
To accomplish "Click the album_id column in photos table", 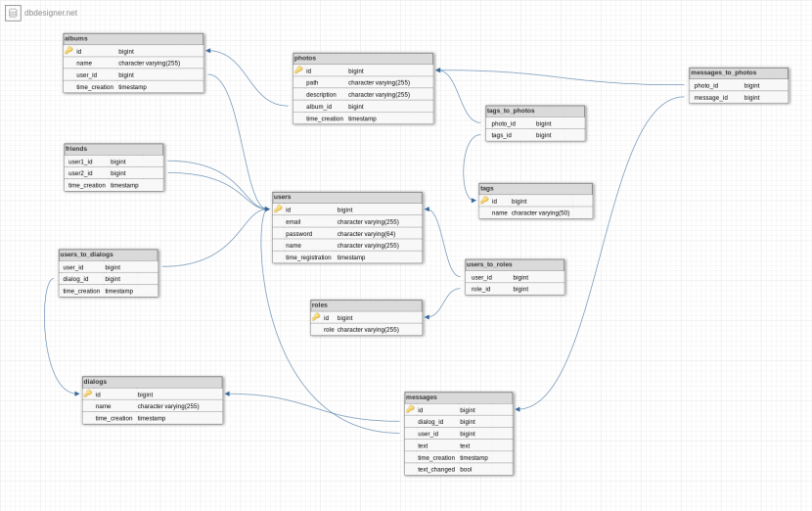I will pyautogui.click(x=320, y=107).
